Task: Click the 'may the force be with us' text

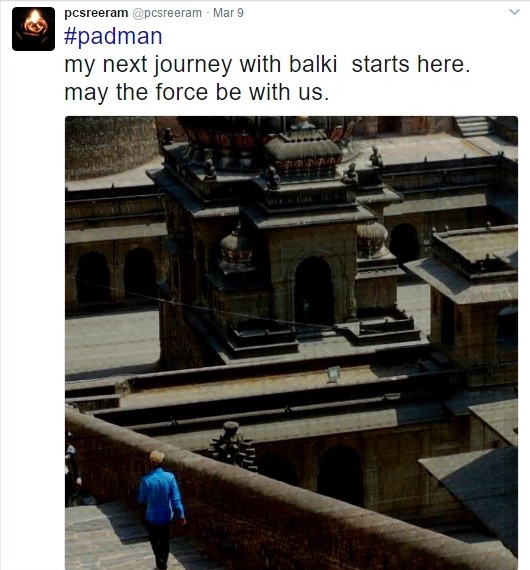Action: (x=197, y=92)
